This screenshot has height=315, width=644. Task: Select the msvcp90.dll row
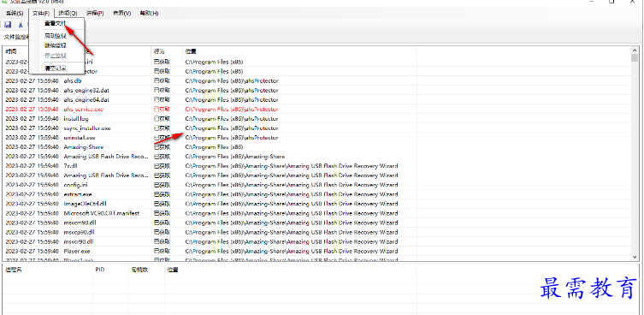click(316, 232)
